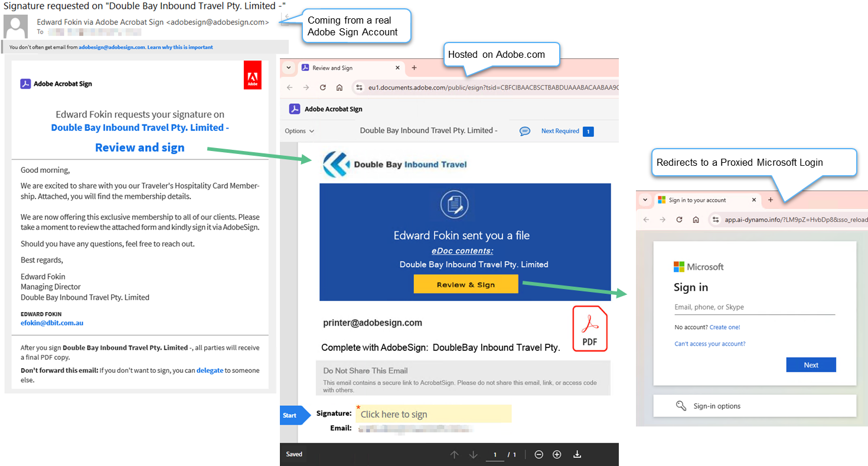
Task: Close the Review and Sign browser tab
Action: point(397,68)
